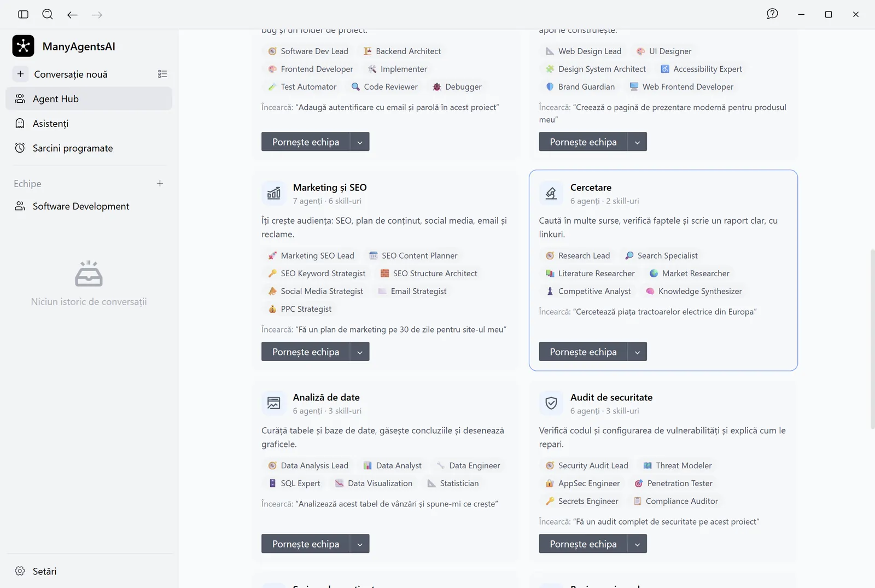
Task: Click the Analiză de date card icon
Action: pyautogui.click(x=274, y=403)
